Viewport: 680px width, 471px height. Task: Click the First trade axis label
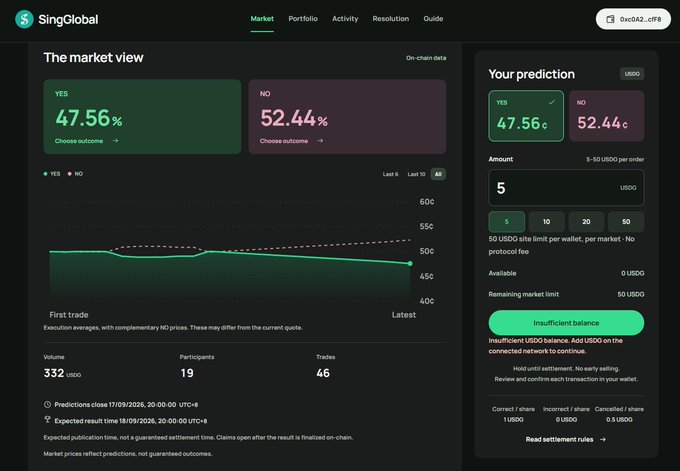[x=69, y=315]
